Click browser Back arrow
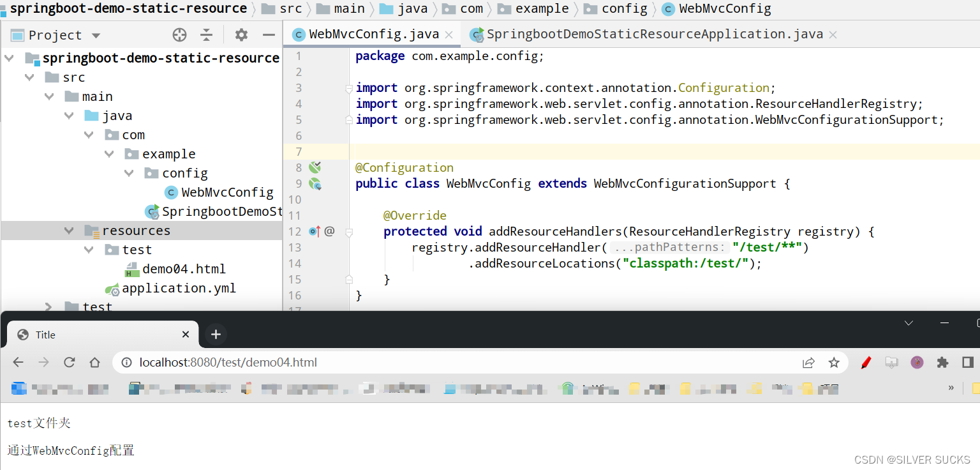The image size is (980, 470). [18, 363]
